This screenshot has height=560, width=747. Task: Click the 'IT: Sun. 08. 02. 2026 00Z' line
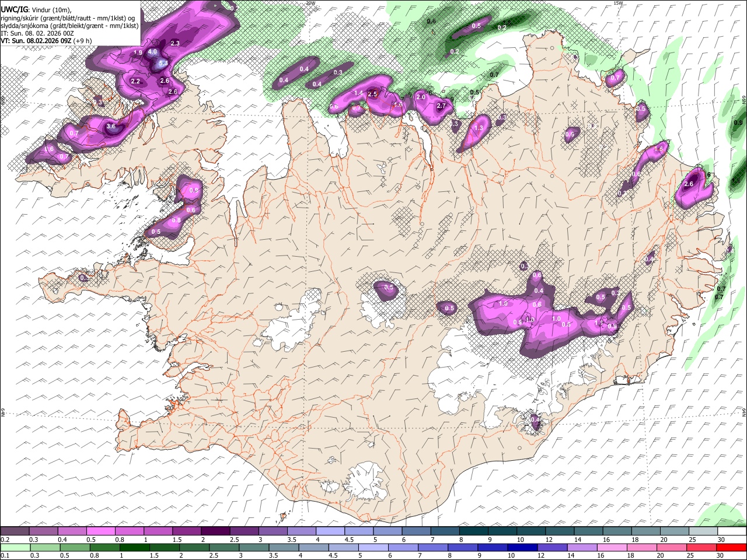coord(37,33)
